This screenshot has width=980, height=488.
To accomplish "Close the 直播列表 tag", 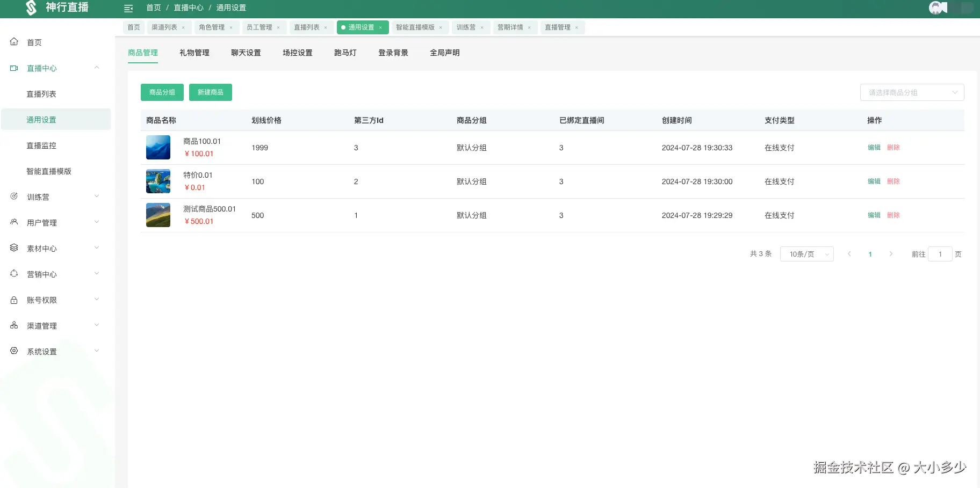I will tap(326, 27).
